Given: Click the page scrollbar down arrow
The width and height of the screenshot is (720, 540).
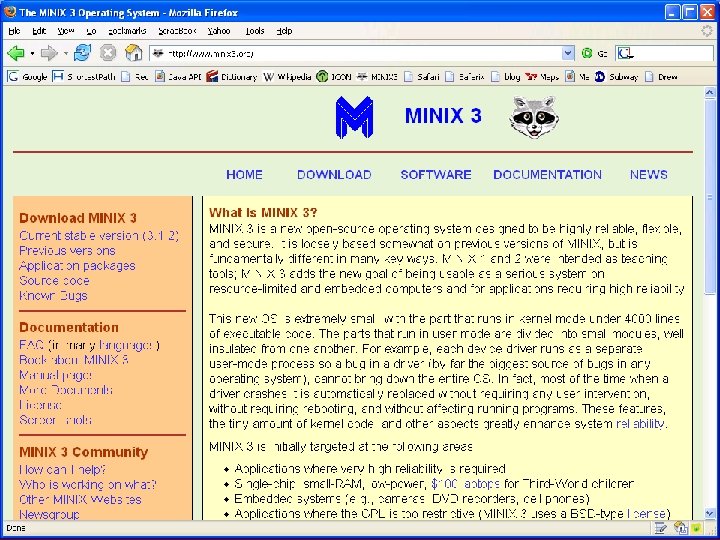Looking at the screenshot, I should click(709, 513).
